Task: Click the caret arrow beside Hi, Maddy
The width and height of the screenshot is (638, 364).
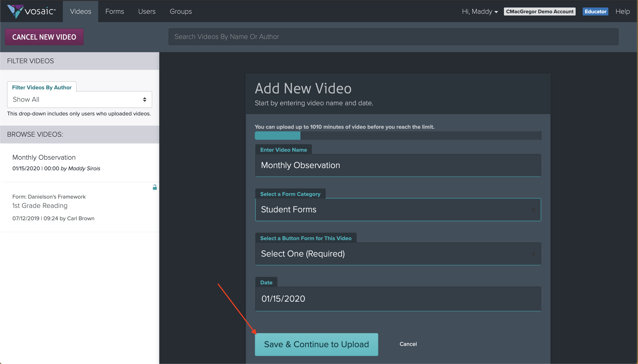Action: (496, 12)
